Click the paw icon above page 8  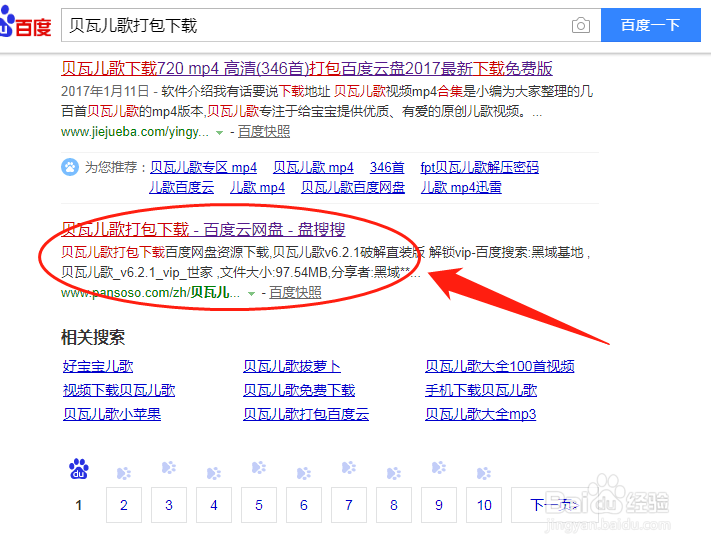(394, 473)
